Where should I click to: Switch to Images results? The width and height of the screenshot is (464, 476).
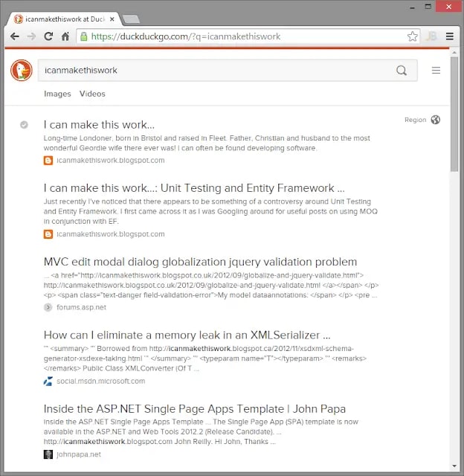57,94
